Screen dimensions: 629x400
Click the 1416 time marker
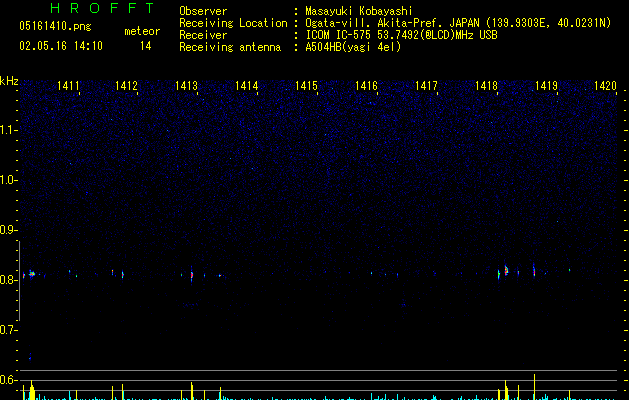(366, 86)
